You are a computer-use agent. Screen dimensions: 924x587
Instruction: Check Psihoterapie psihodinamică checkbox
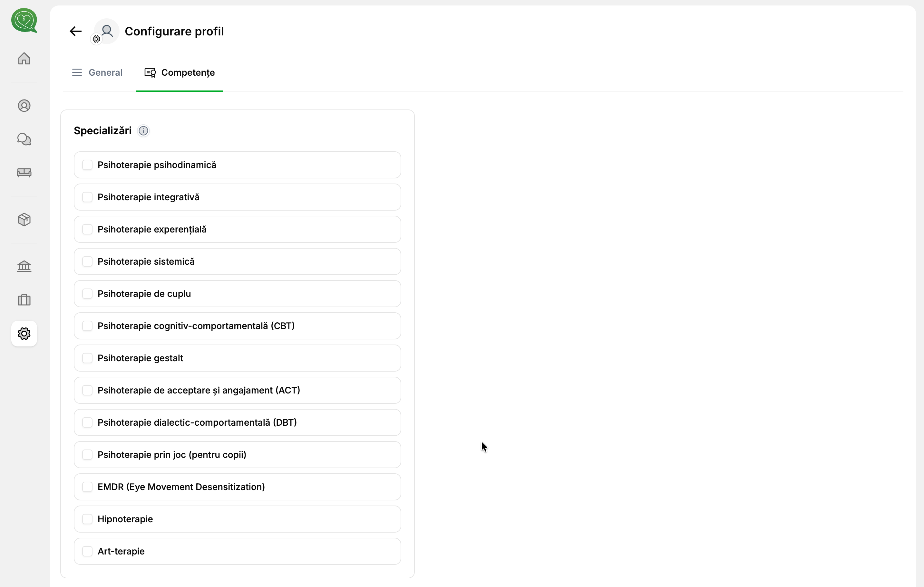point(87,165)
